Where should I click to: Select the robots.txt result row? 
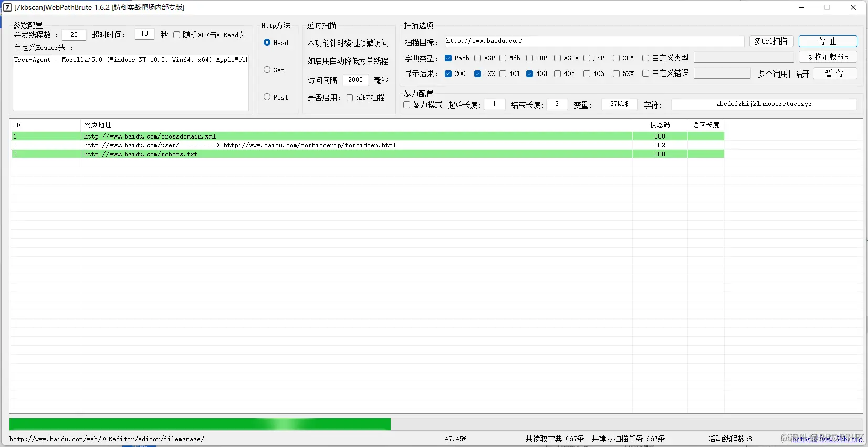coord(367,154)
